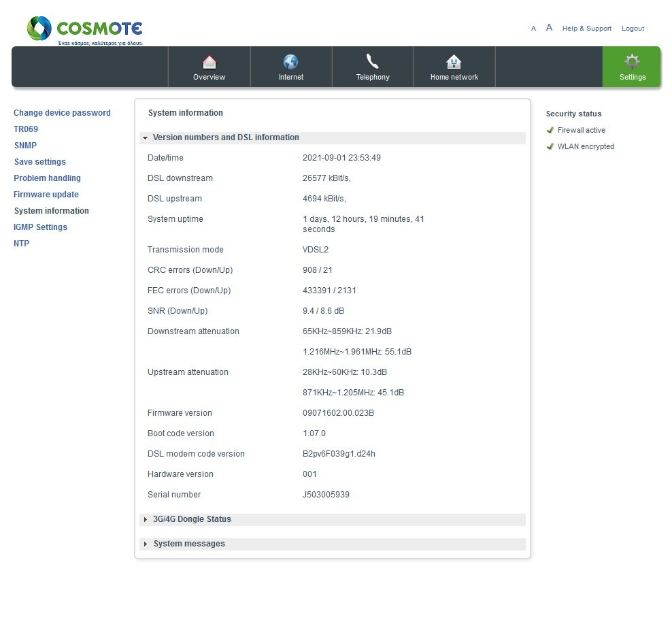Screen dimensions: 672x624
Task: Open the Save settings link
Action: click(40, 162)
